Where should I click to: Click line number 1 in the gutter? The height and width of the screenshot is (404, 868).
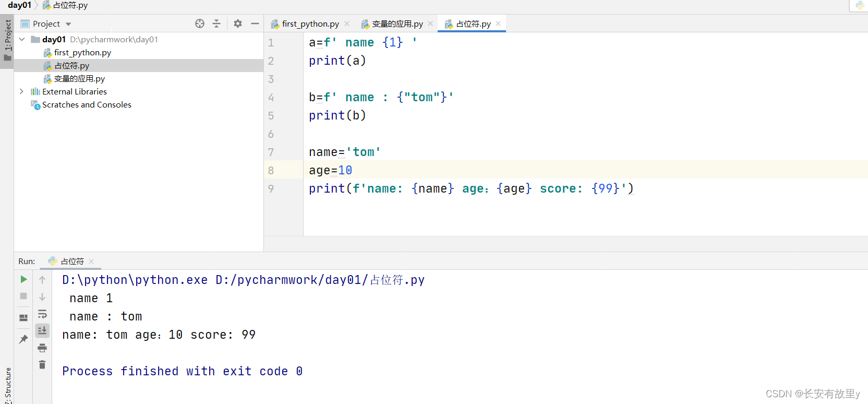pos(271,42)
